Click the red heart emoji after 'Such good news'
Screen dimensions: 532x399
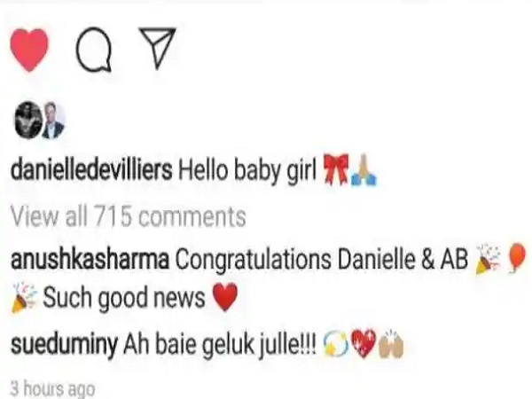tap(224, 296)
